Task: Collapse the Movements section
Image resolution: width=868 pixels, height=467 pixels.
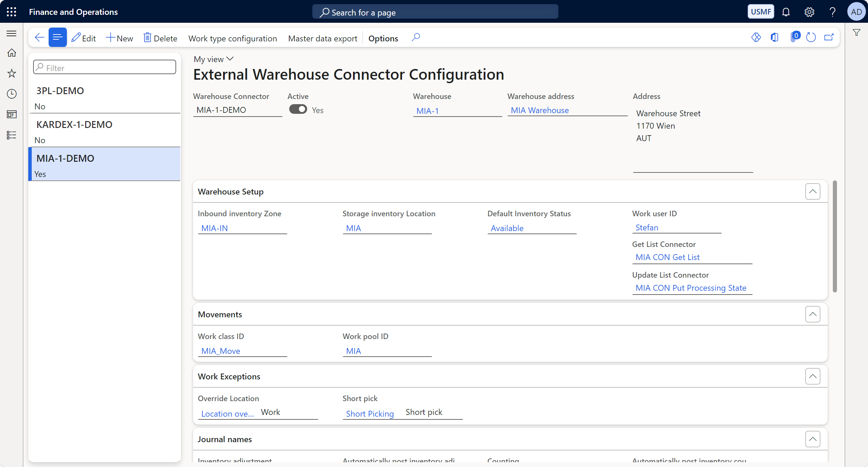Action: pyautogui.click(x=813, y=314)
